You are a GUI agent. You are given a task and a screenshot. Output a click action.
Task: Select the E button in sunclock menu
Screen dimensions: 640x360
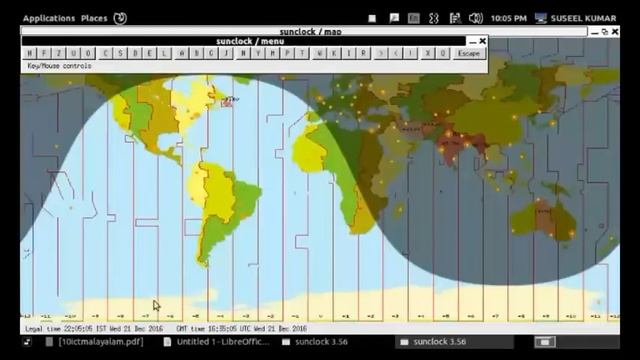149,53
